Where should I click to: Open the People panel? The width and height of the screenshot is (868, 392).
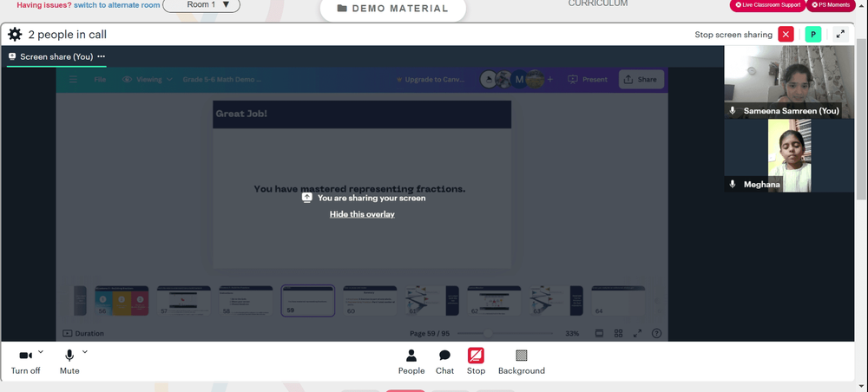coord(411,363)
